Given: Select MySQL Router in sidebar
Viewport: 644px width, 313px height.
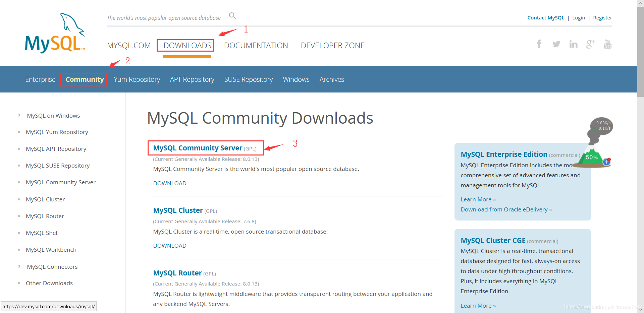Looking at the screenshot, I should (x=45, y=216).
